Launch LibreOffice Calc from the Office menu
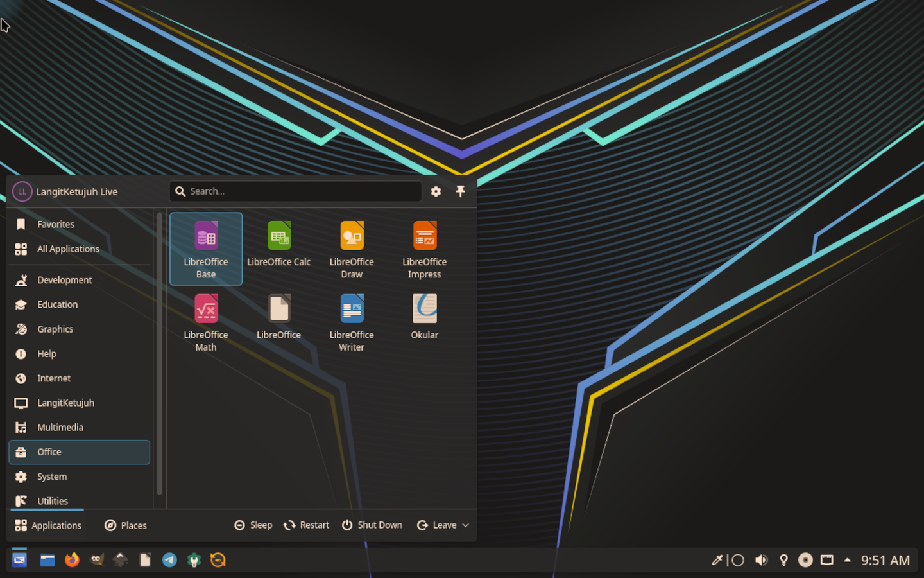Viewport: 924px width, 578px height. tap(278, 247)
